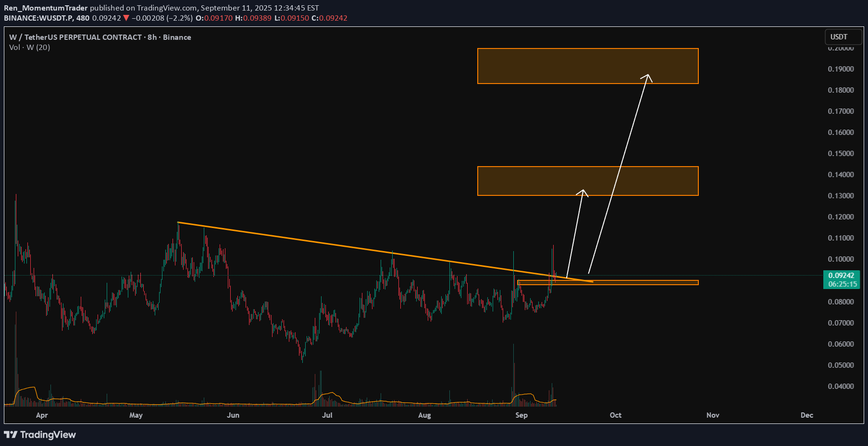This screenshot has height=446, width=868.
Task: Click the high price value H:0.09389
Action: (253, 18)
